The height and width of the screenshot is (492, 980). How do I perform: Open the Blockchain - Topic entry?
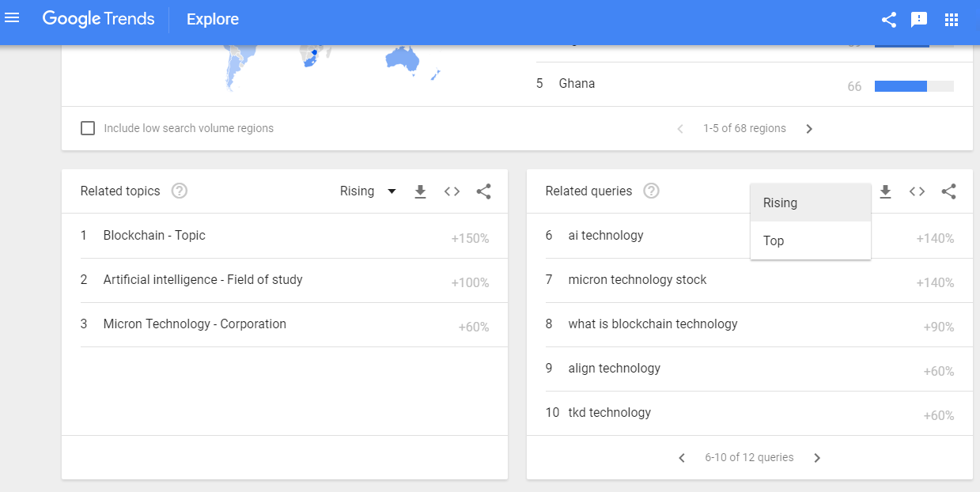(154, 236)
